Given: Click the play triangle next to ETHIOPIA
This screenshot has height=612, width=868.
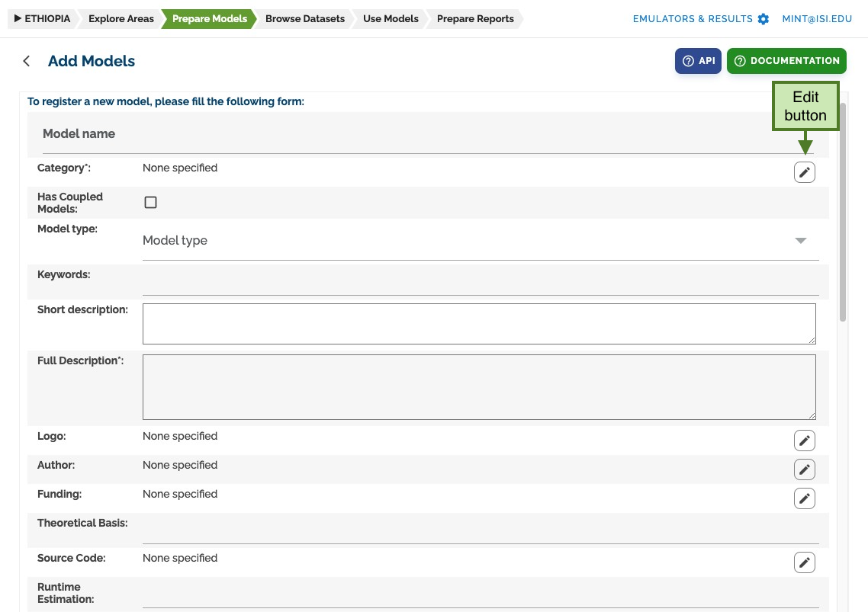Looking at the screenshot, I should (18, 18).
